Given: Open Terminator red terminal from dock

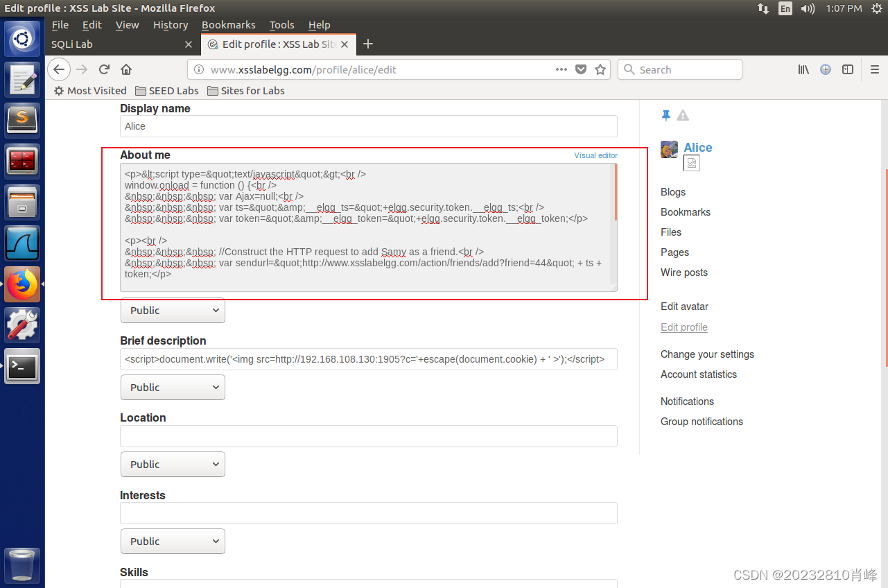Looking at the screenshot, I should pos(22,162).
